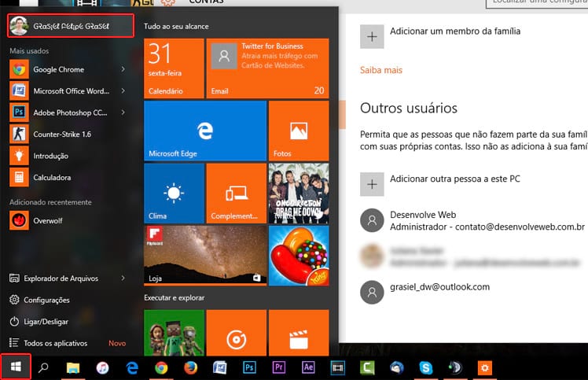Click the Executar e explorar group header
This screenshot has height=380, width=588.
pos(175,297)
